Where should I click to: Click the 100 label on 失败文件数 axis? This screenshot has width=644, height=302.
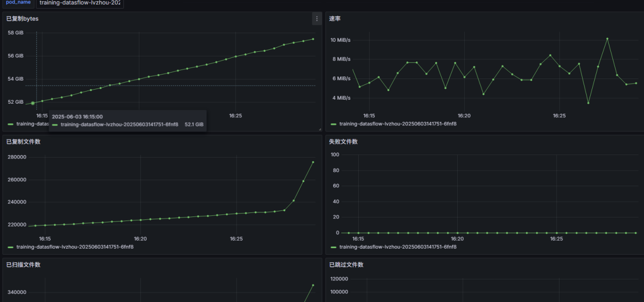pos(335,155)
